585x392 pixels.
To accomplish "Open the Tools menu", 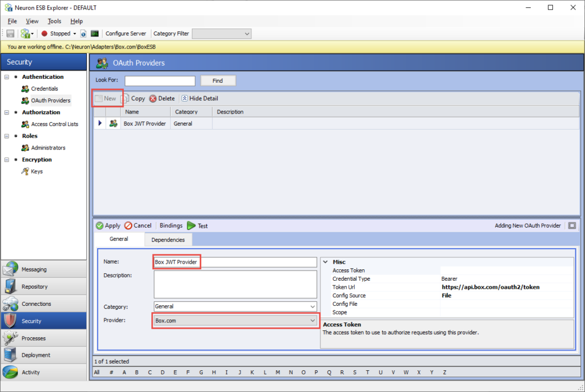I will point(54,21).
